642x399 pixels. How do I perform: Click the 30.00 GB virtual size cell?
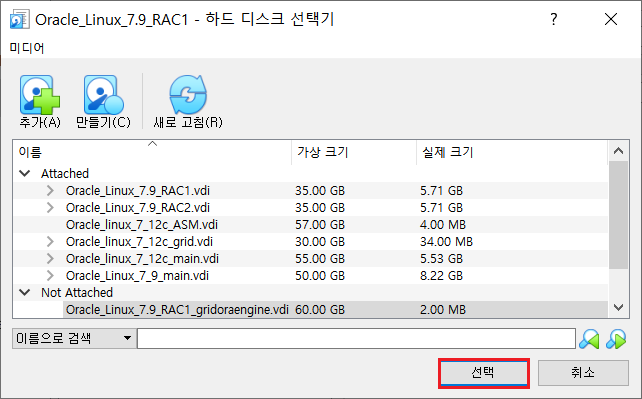point(320,241)
